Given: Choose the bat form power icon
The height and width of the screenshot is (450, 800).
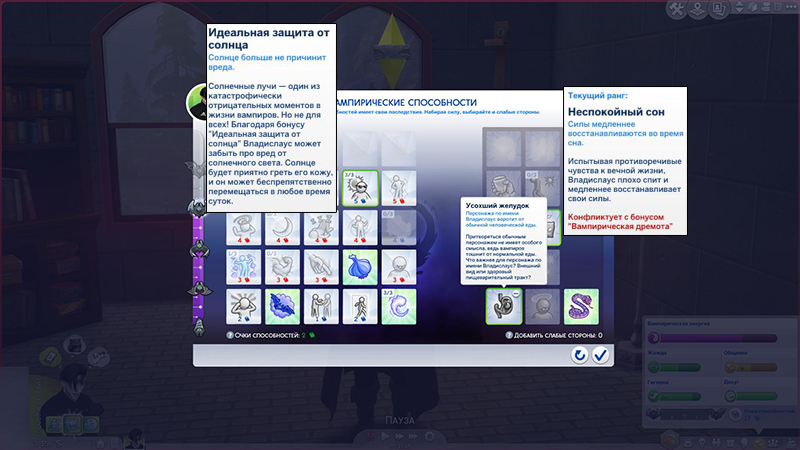Looking at the screenshot, I should (x=282, y=307).
